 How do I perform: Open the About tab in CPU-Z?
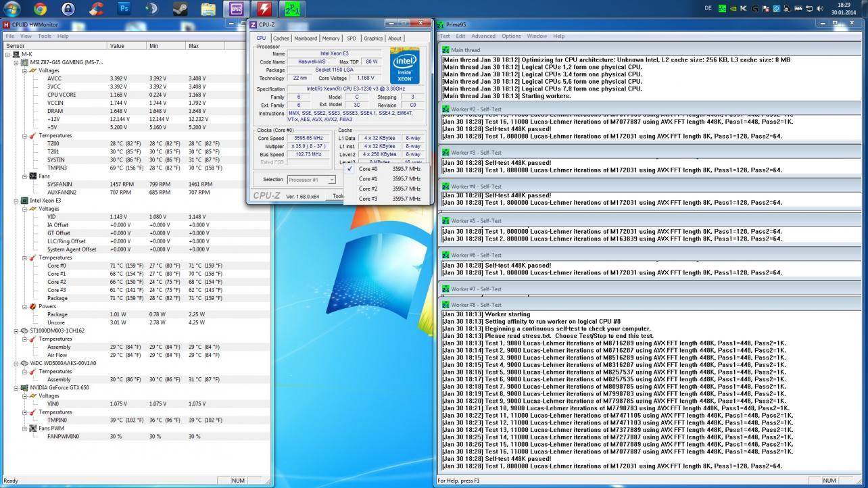click(x=395, y=39)
